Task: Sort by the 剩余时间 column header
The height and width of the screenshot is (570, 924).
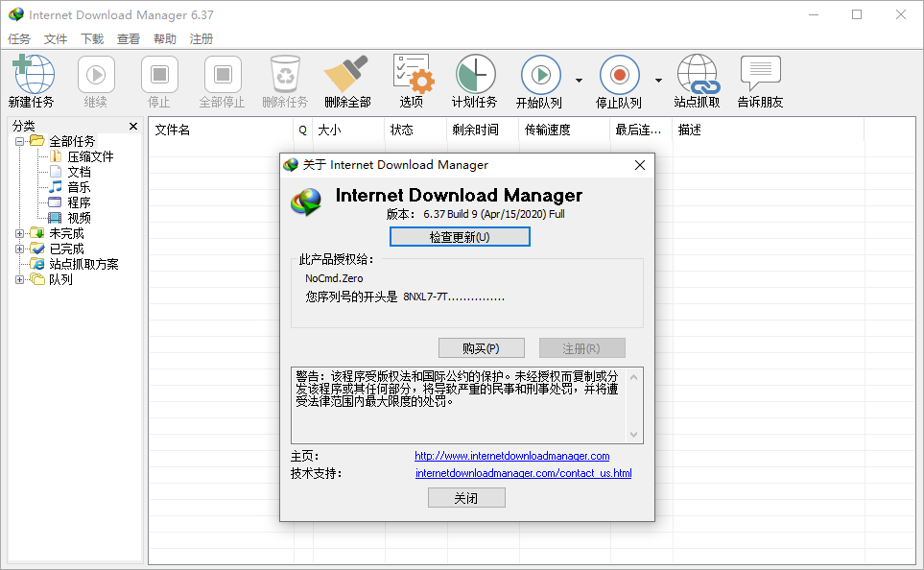Action: (x=484, y=130)
